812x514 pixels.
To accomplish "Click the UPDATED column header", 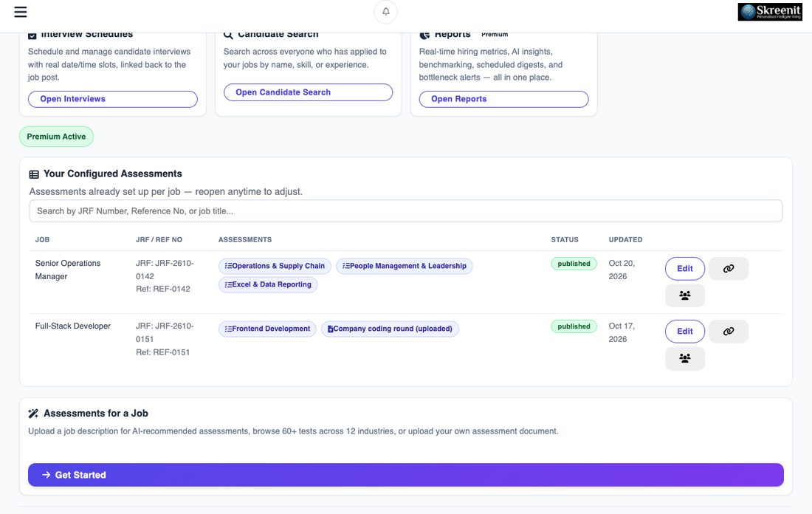I will click(625, 239).
